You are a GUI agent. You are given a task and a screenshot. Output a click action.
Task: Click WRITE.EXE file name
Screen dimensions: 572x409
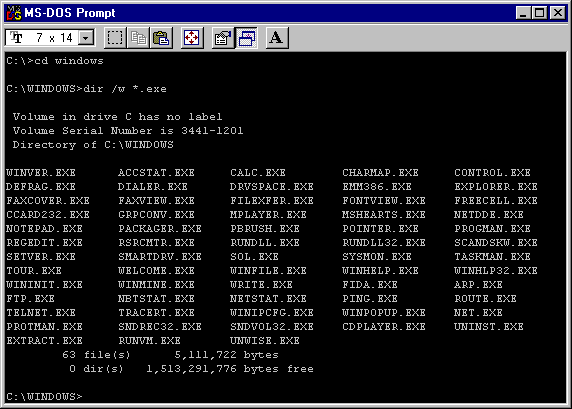[261, 285]
